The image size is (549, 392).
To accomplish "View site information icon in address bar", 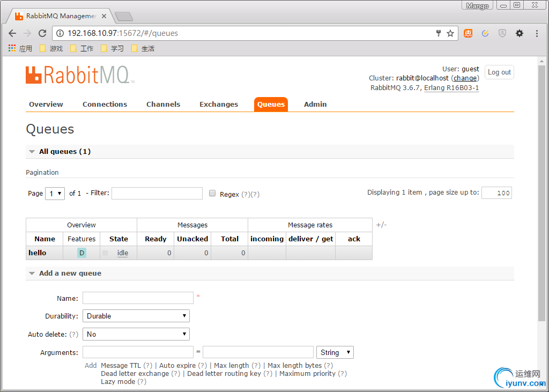I will [60, 33].
